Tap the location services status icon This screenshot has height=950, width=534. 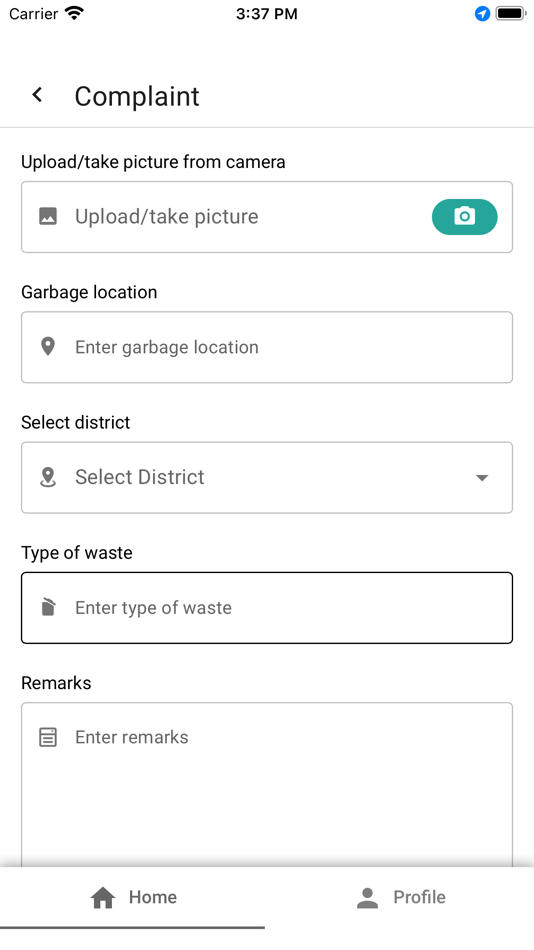click(482, 13)
